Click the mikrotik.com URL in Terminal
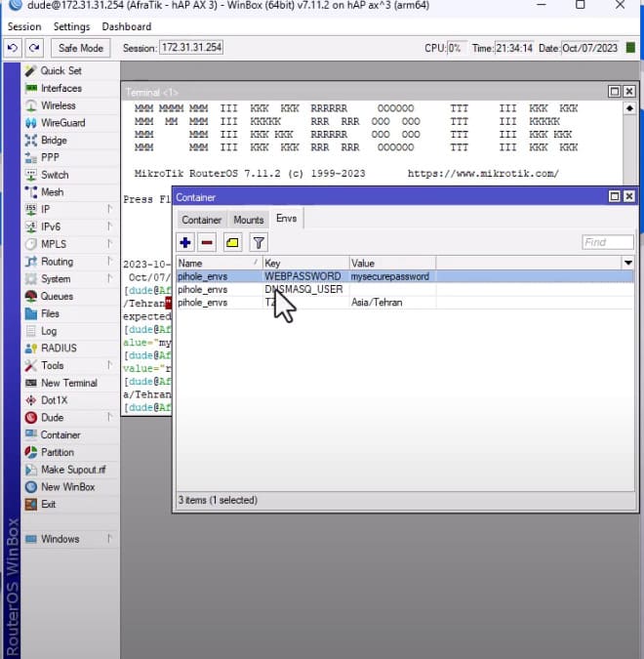 pyautogui.click(x=483, y=174)
